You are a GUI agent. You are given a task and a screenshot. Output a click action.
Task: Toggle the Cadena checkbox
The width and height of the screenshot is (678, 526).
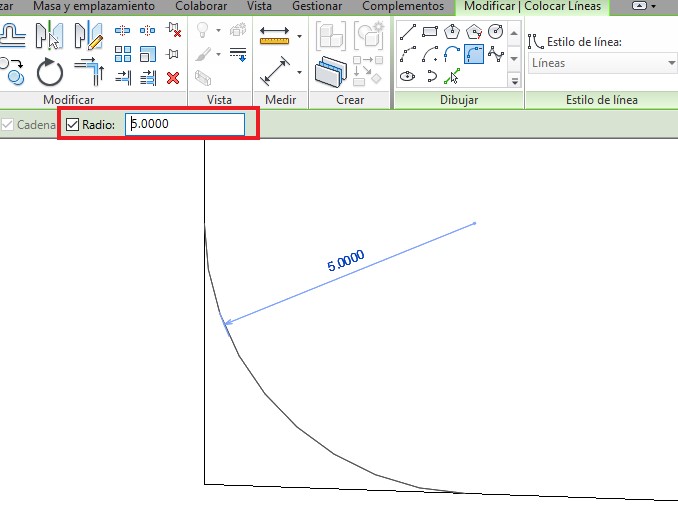click(x=9, y=125)
